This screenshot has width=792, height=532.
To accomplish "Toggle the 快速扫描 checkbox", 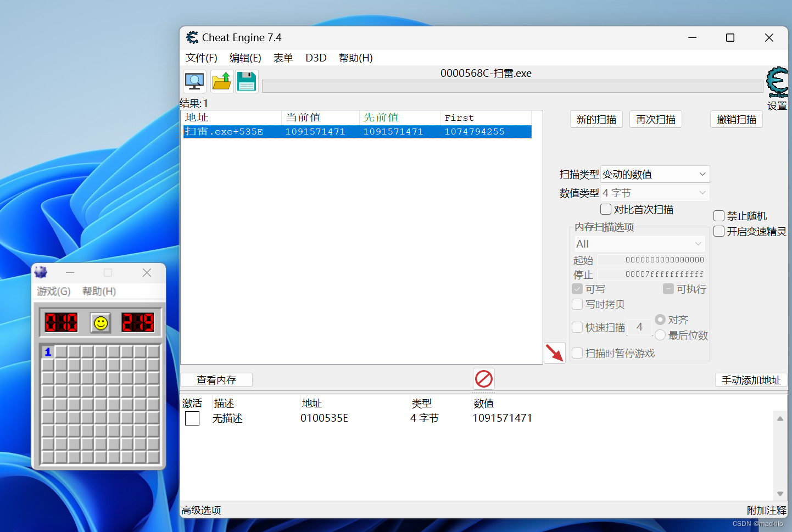I will coord(577,327).
